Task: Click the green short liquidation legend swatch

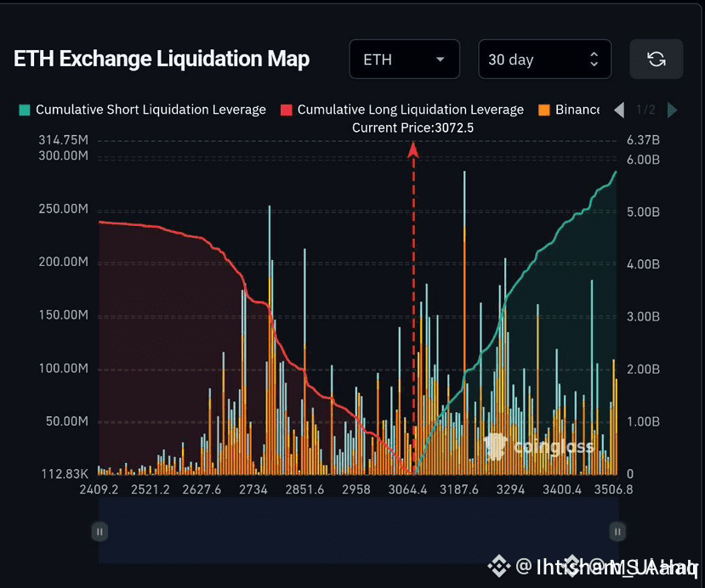Action: coord(25,110)
